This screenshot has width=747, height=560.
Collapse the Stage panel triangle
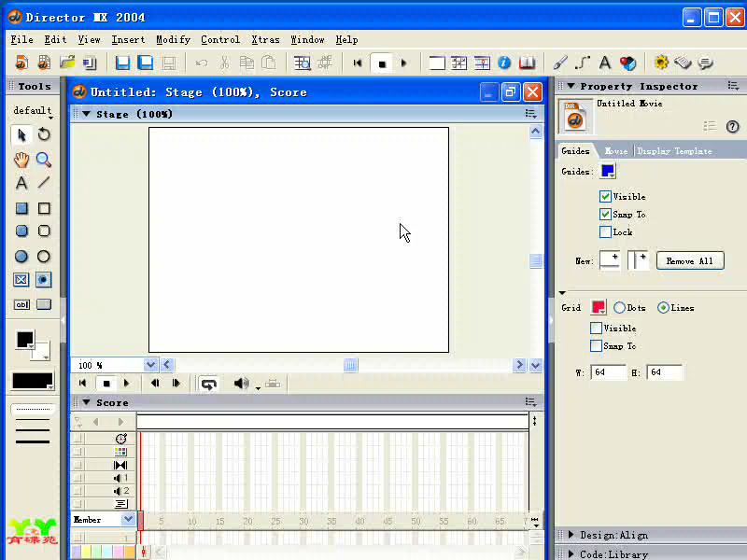tap(86, 114)
